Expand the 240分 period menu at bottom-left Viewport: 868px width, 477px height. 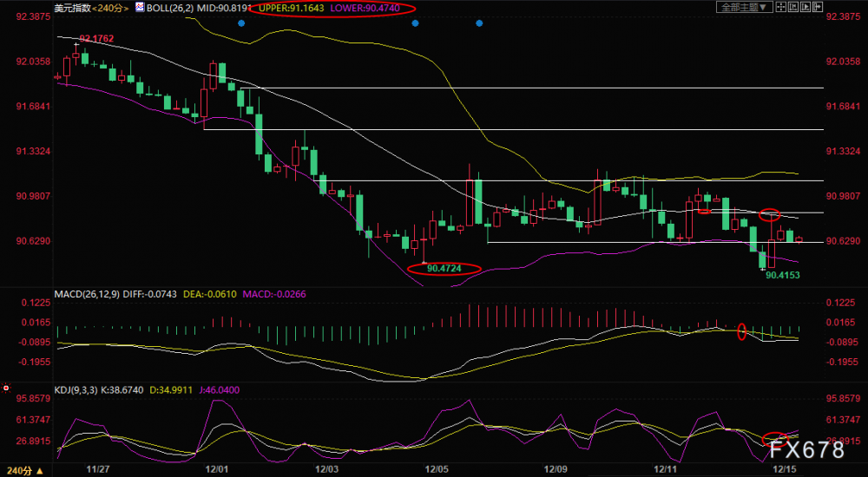click(26, 471)
